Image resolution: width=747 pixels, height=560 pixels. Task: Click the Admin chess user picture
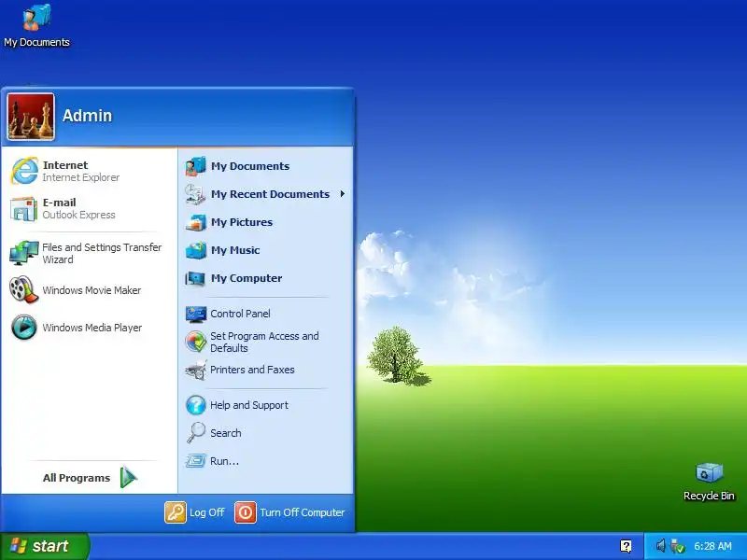pyautogui.click(x=31, y=117)
